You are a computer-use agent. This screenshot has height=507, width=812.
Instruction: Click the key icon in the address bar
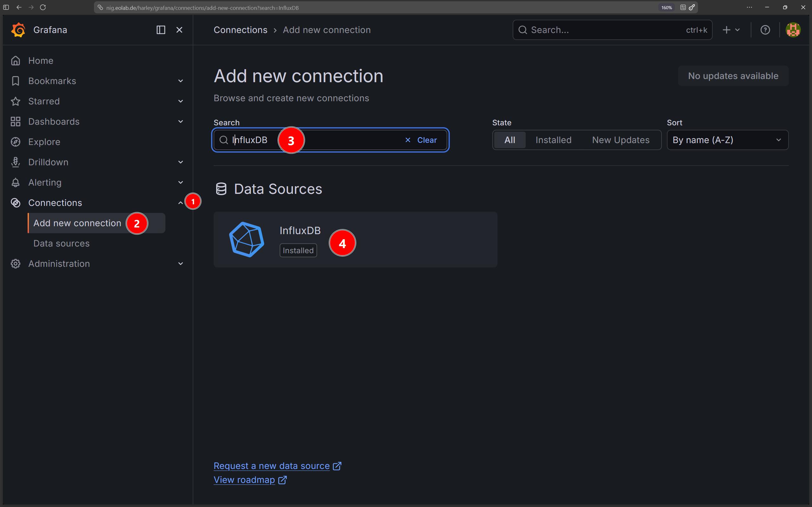[692, 7]
